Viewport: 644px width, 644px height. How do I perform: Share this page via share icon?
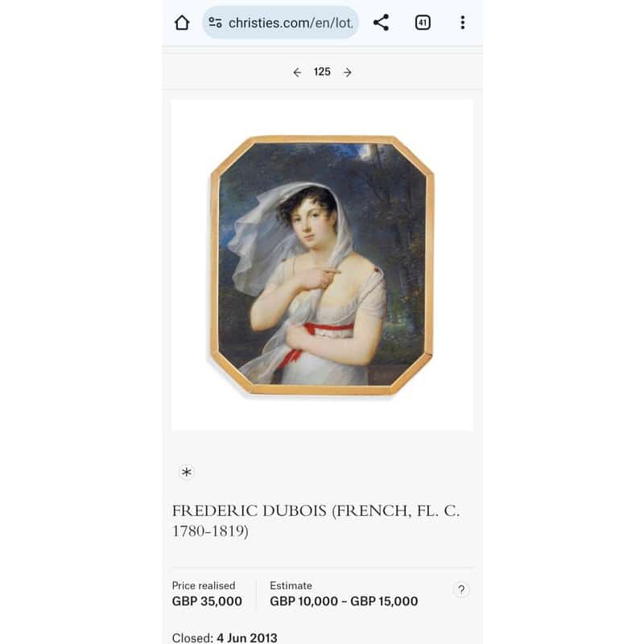(381, 23)
